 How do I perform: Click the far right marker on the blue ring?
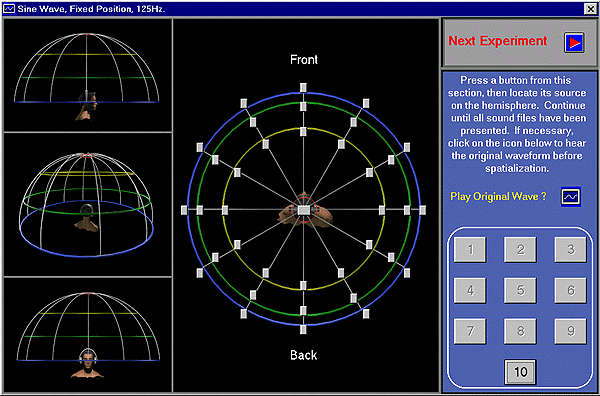tap(422, 210)
